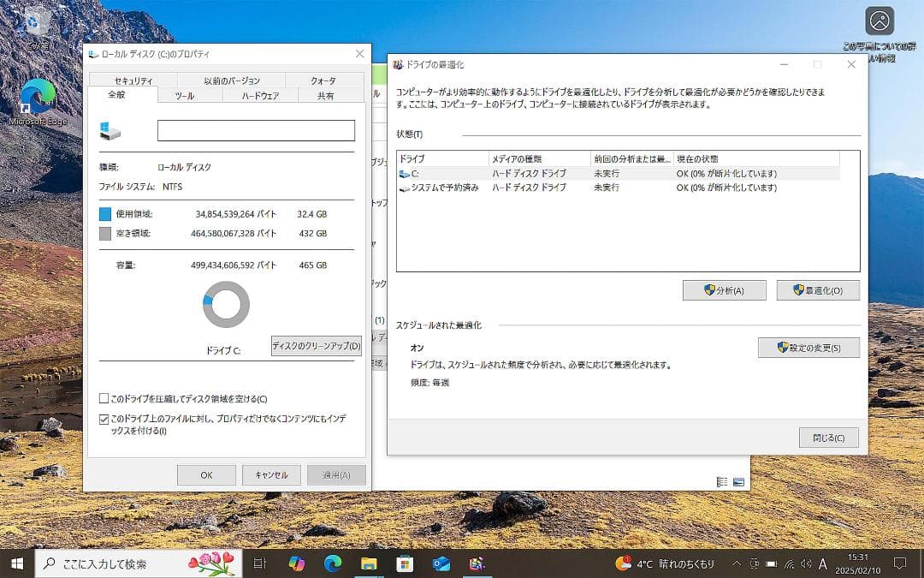Select drive C: in the optimization drive list

tap(445, 174)
